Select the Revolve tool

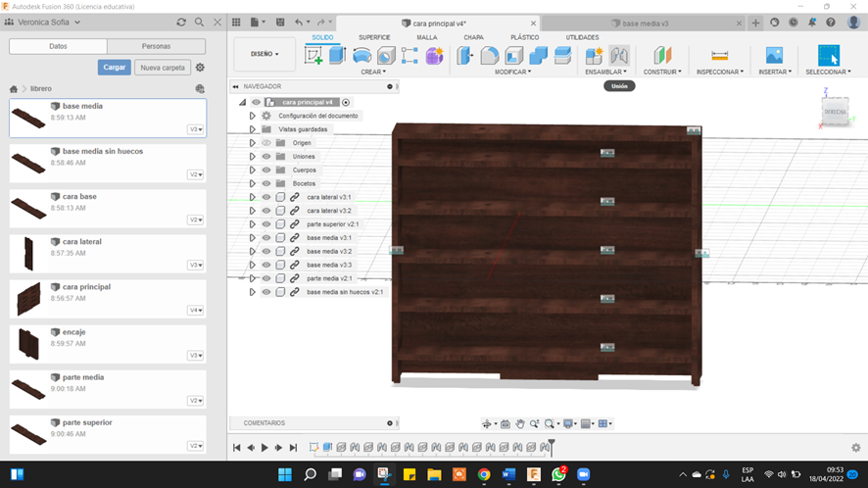coord(362,56)
